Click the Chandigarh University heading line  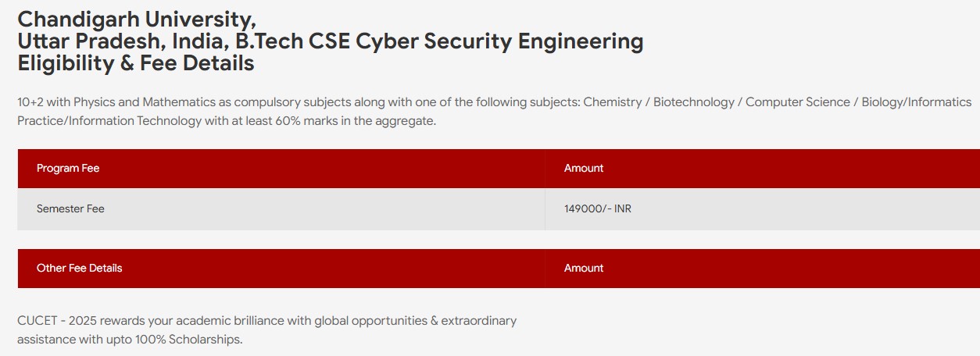pyautogui.click(x=137, y=18)
